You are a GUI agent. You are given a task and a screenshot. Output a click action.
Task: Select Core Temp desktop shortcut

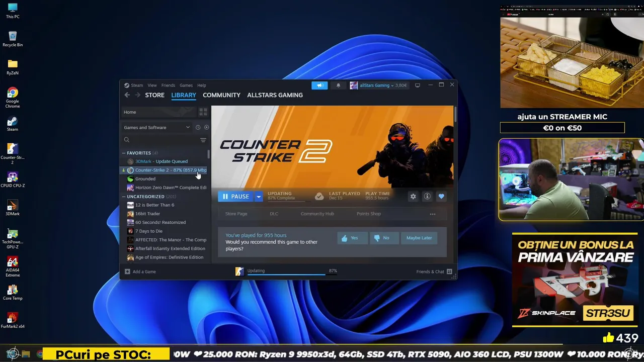pos(13,293)
